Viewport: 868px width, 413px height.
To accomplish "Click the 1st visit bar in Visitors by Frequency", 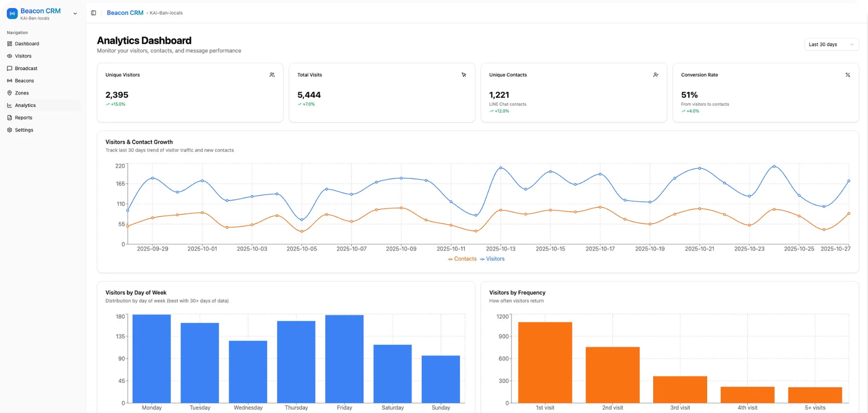I will (545, 361).
